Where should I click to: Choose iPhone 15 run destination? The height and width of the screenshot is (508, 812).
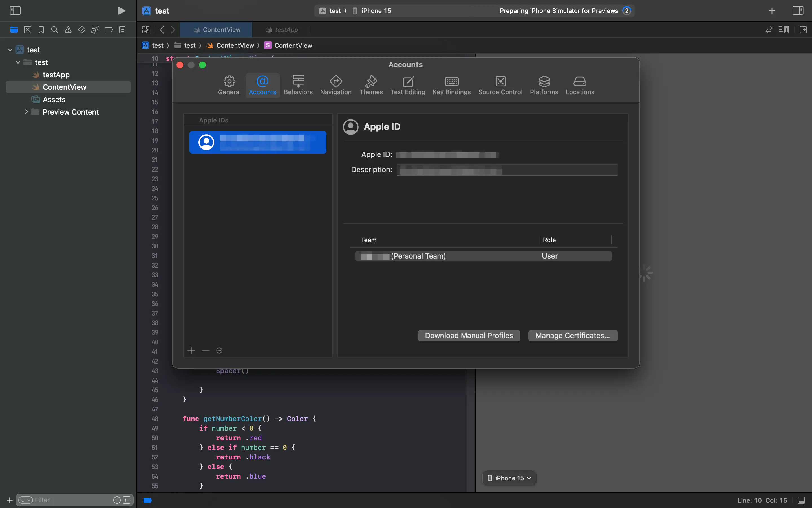[372, 11]
